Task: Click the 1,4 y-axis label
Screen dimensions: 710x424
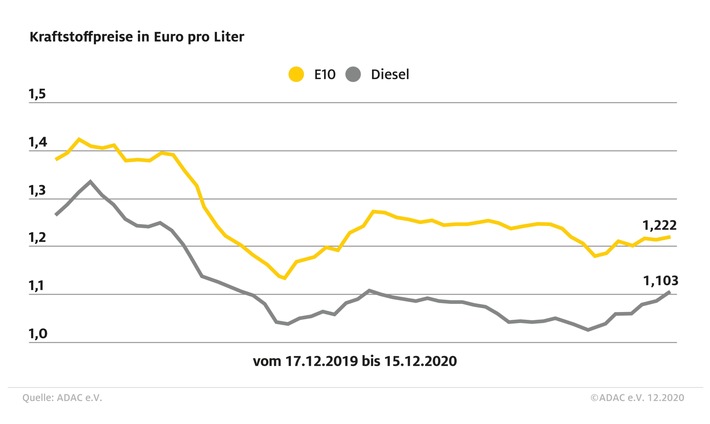Action: [37, 143]
